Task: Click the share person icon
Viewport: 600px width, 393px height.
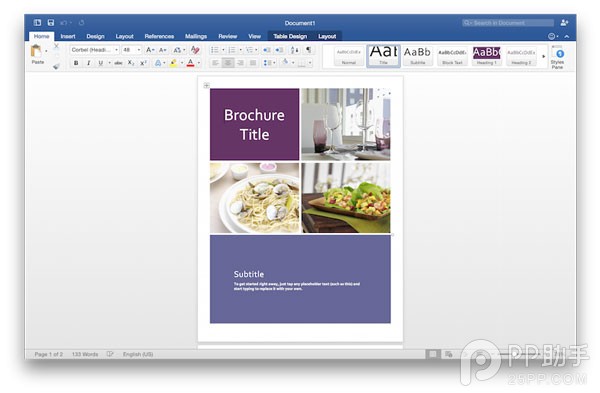Action: click(564, 23)
